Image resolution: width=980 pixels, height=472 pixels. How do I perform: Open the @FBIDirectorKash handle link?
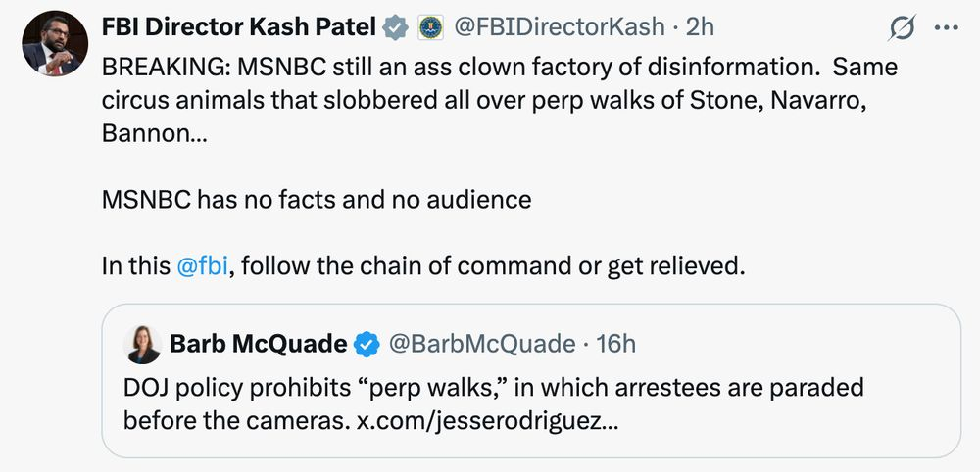click(x=559, y=28)
